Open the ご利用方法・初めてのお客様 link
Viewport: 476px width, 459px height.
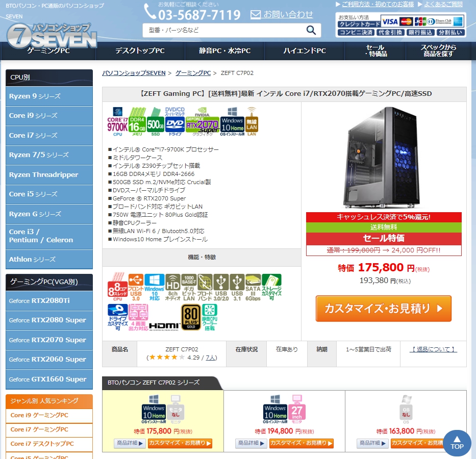378,4
